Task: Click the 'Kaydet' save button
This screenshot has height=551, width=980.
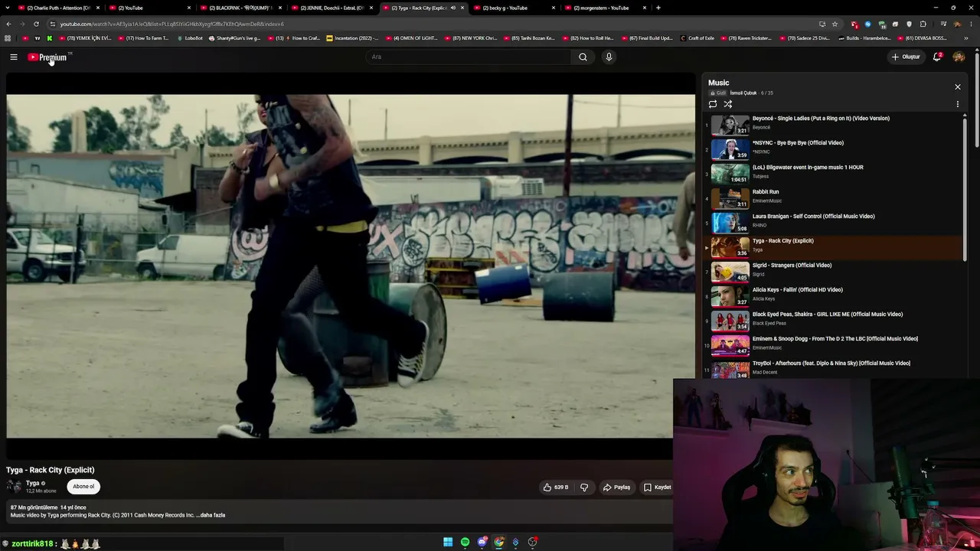Action: click(x=657, y=487)
